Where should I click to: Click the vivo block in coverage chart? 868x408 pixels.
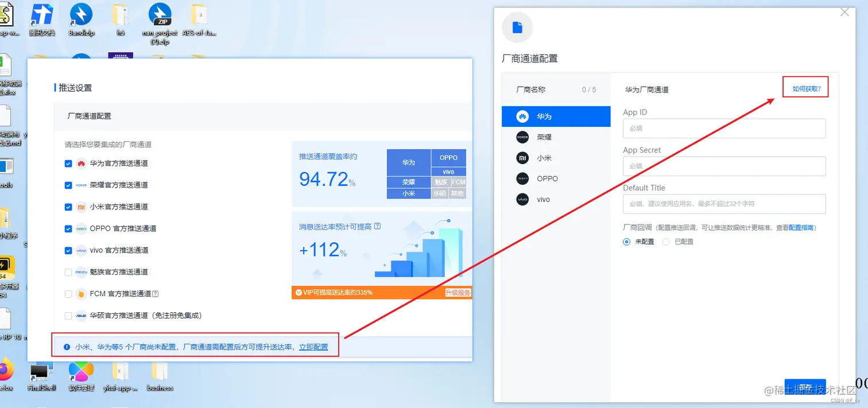coord(448,172)
